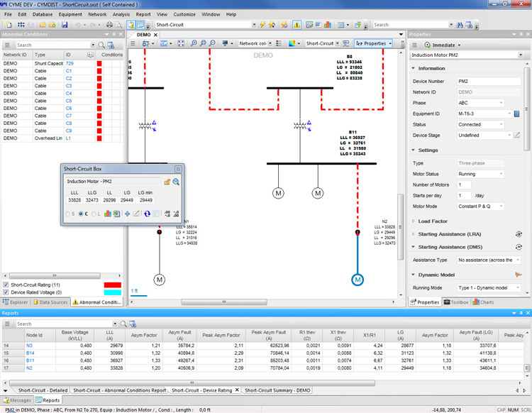
Task: Open the Analysis menu
Action: [x=121, y=14]
